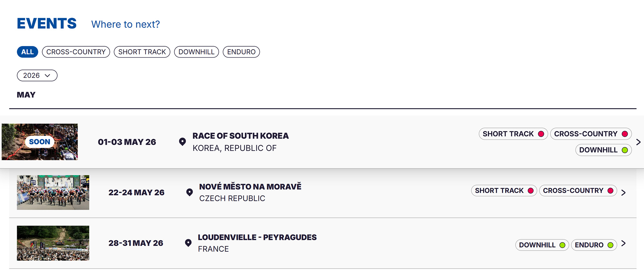Click Cross-Country tag on Nové Město event
Image resolution: width=644 pixels, height=278 pixels.
pyautogui.click(x=573, y=191)
